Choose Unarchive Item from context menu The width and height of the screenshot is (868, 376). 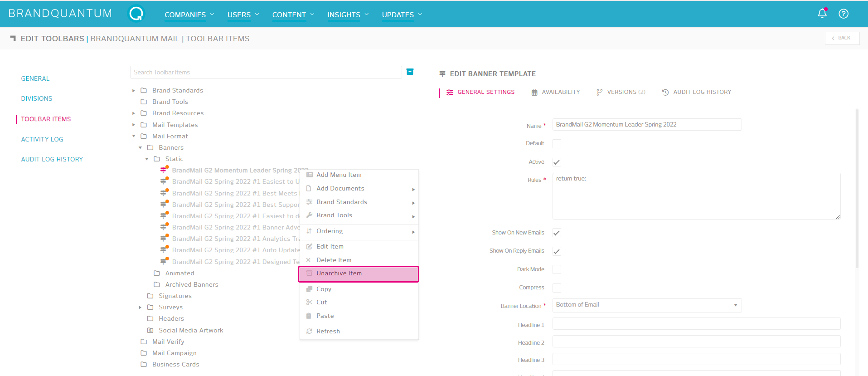click(x=359, y=273)
